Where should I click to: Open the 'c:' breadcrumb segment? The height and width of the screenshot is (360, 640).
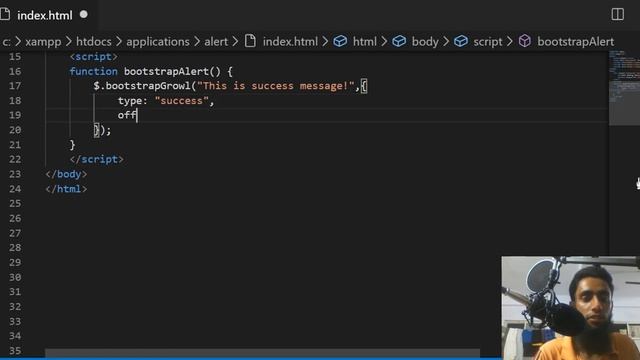[x=6, y=42]
